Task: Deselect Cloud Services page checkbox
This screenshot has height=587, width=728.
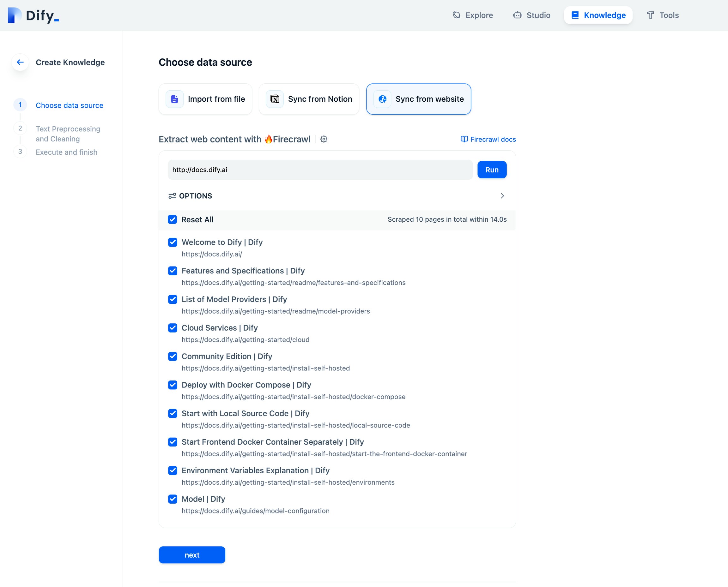Action: (x=173, y=328)
